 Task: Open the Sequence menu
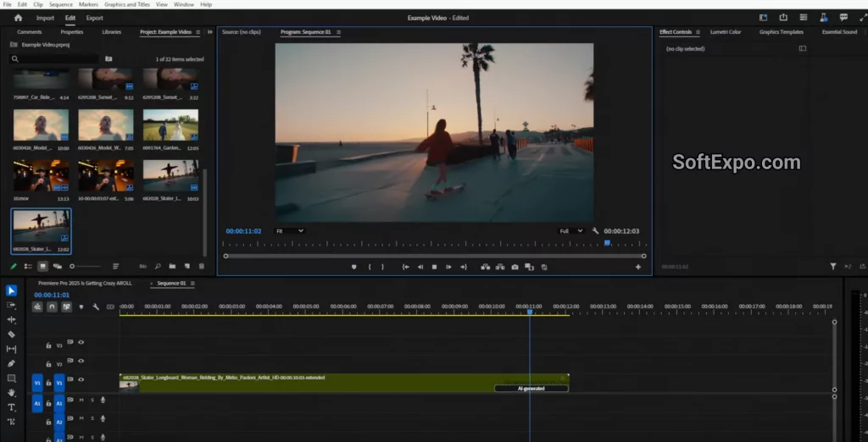(x=61, y=4)
